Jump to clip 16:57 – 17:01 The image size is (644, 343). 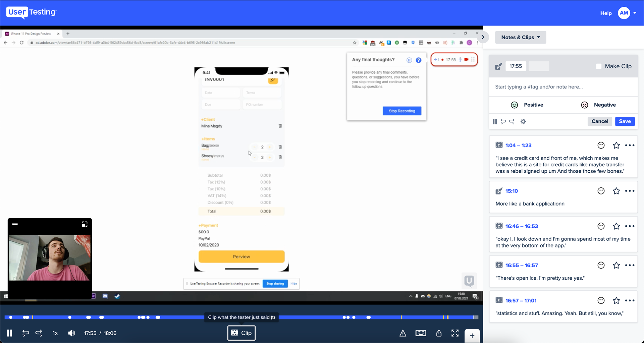pos(521,301)
